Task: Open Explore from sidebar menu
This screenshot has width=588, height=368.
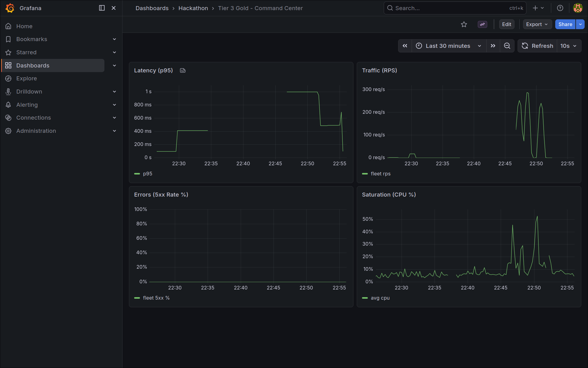Action: pos(27,79)
